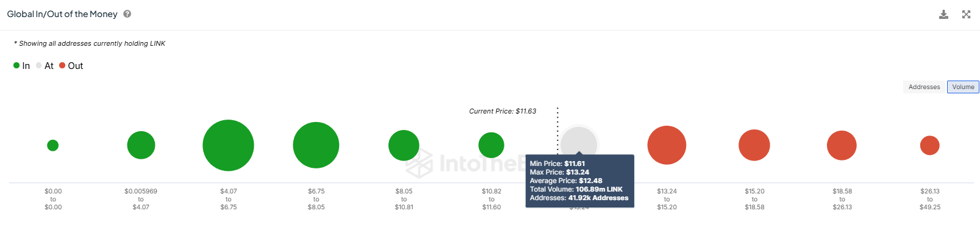Viewport: 980px width, 227px height.
Task: Toggle the red Out legend item
Action: coord(71,66)
